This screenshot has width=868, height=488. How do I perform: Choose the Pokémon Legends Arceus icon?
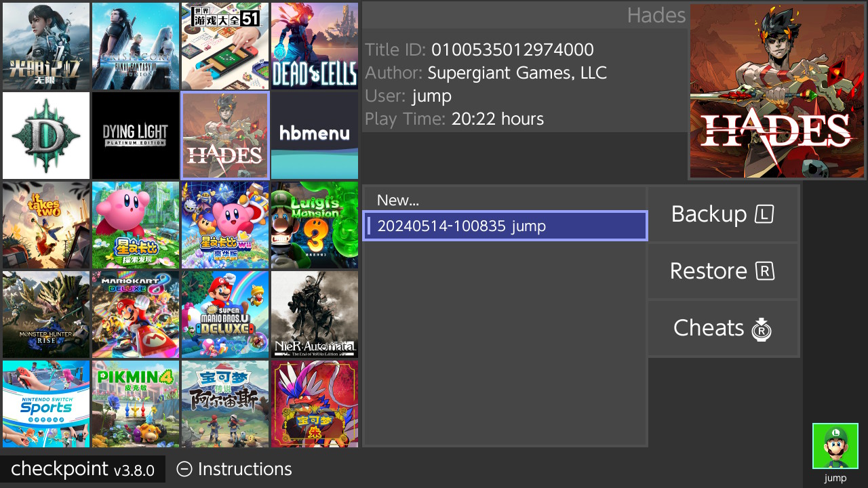coord(225,404)
